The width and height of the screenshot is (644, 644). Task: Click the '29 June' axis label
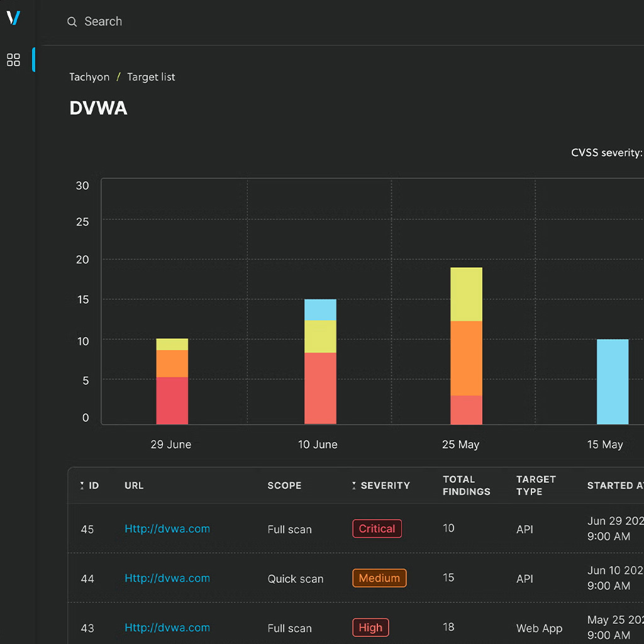(171, 445)
